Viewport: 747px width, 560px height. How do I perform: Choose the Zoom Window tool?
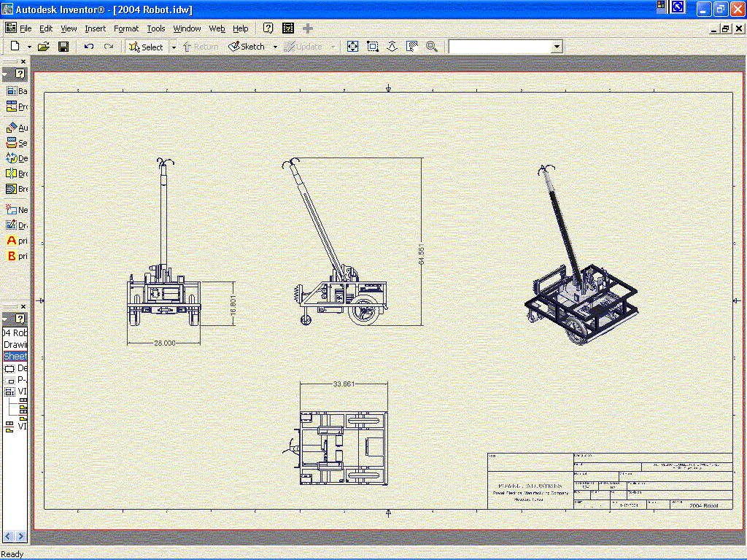tap(373, 46)
